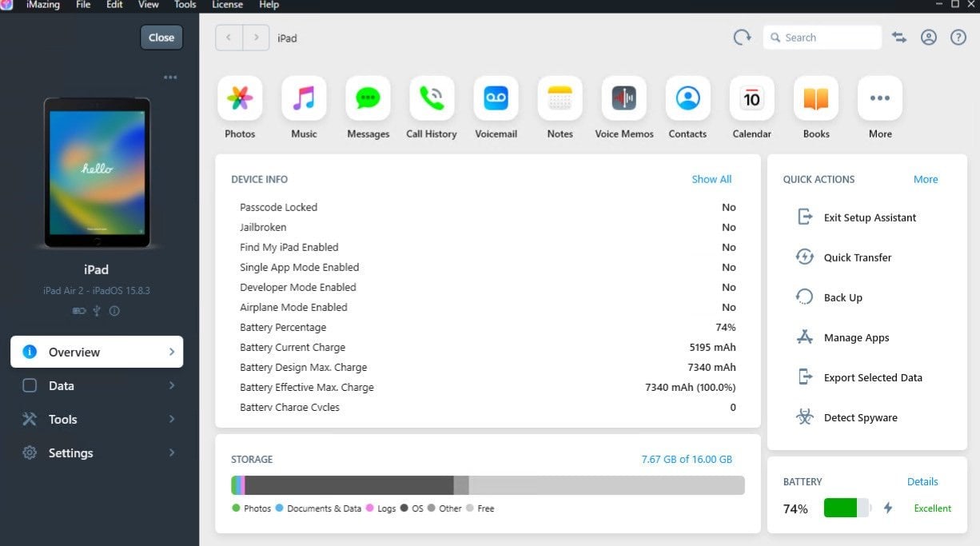Image resolution: width=980 pixels, height=546 pixels.
Task: Open the Tools menu
Action: [185, 5]
